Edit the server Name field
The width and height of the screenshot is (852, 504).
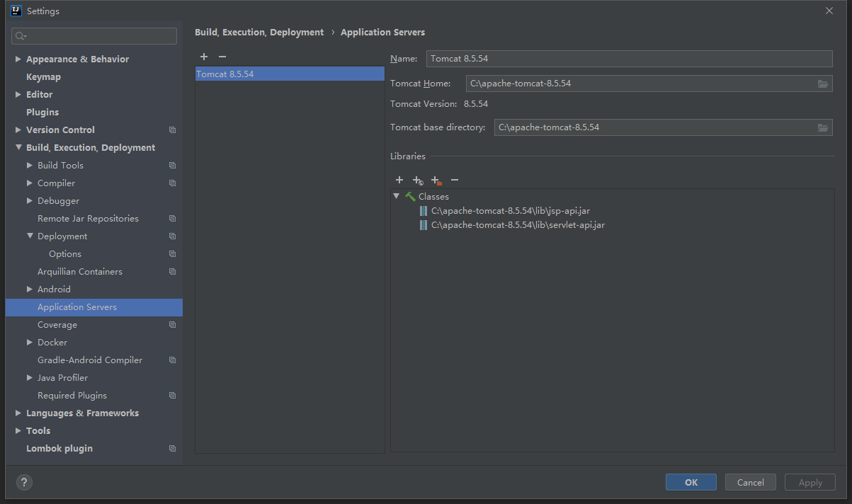[630, 59]
